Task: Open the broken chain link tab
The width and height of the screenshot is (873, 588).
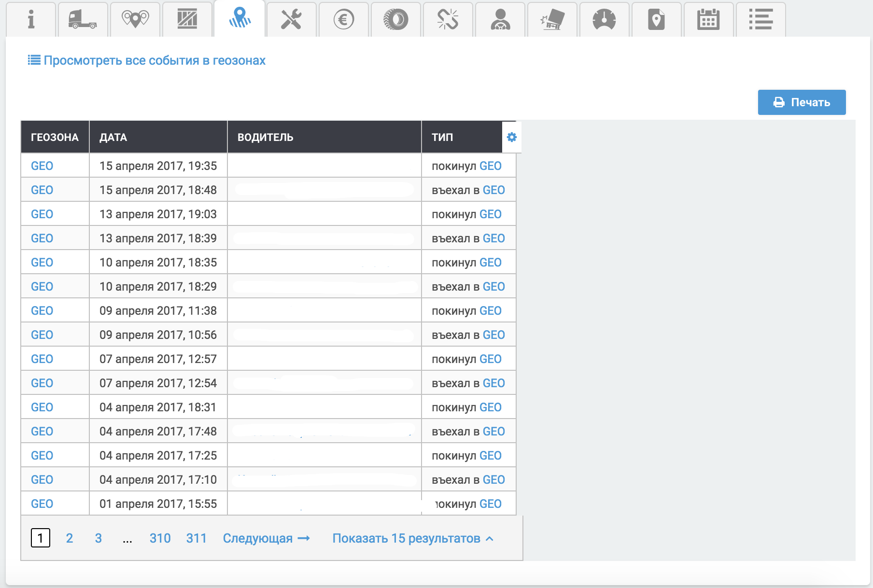Action: [x=448, y=20]
